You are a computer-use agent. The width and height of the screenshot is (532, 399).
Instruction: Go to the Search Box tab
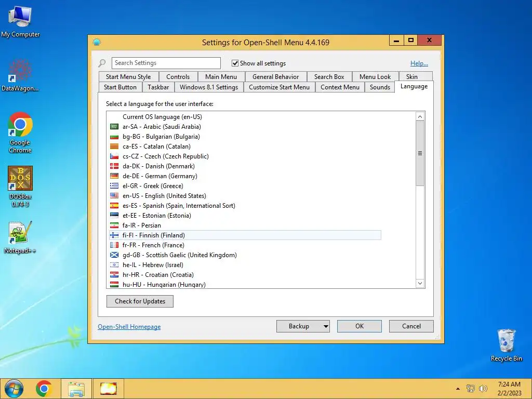(x=329, y=77)
